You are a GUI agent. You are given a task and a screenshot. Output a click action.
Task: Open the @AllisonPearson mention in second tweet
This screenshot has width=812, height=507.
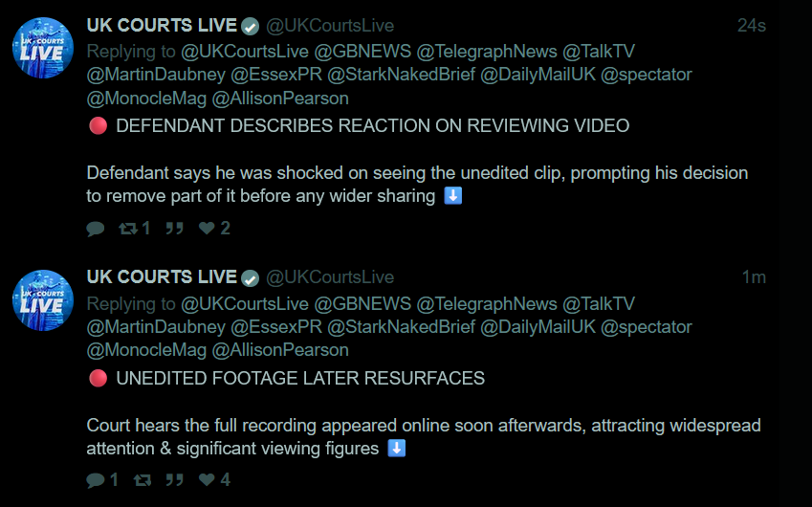280,351
